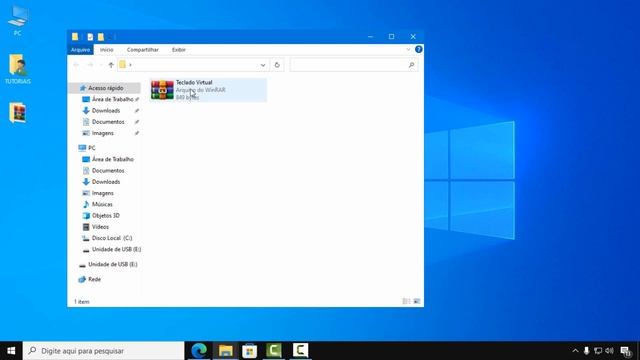Click the Properties quick access toolbar icon
The width and height of the screenshot is (640, 360).
click(90, 37)
